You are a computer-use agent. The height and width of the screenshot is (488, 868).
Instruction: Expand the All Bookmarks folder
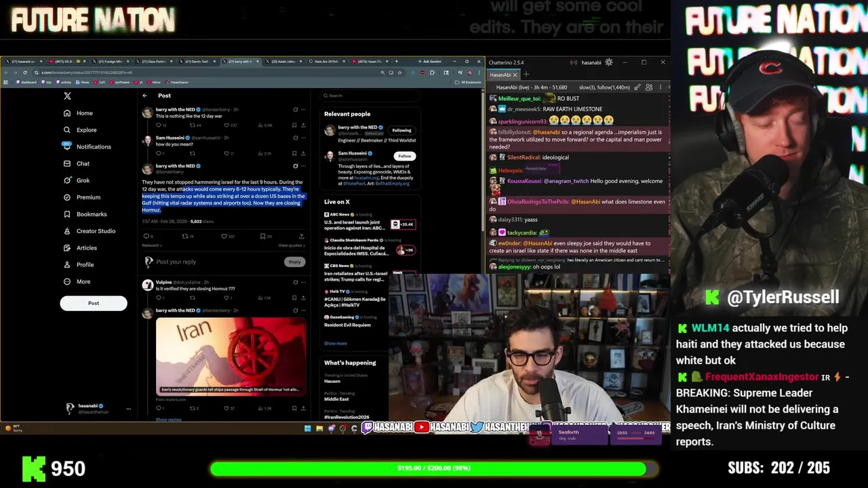click(469, 82)
